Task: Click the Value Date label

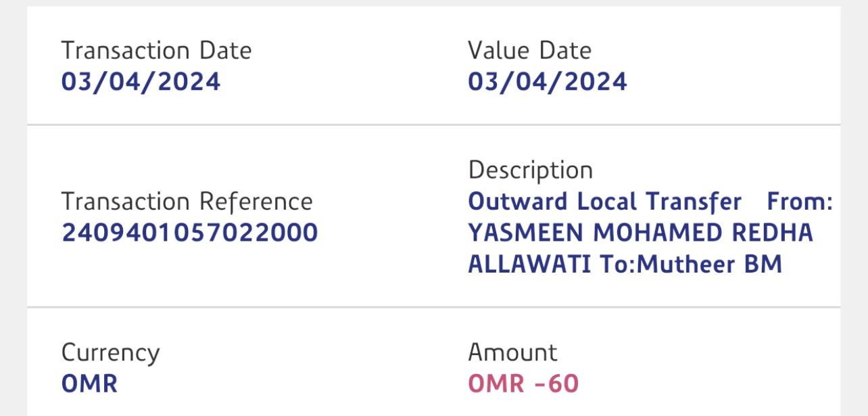Action: click(529, 51)
